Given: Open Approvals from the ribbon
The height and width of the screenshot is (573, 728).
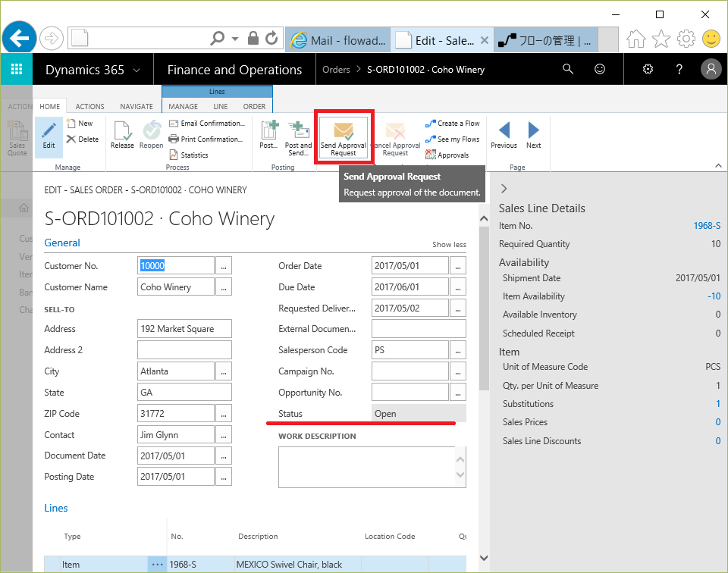Looking at the screenshot, I should click(x=447, y=155).
